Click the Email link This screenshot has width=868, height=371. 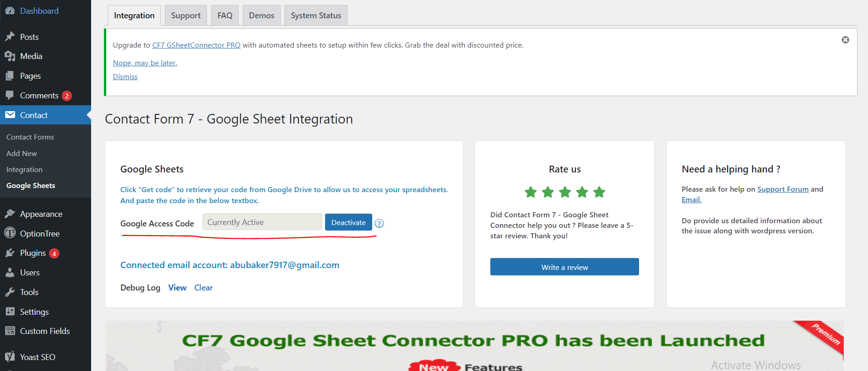(691, 199)
